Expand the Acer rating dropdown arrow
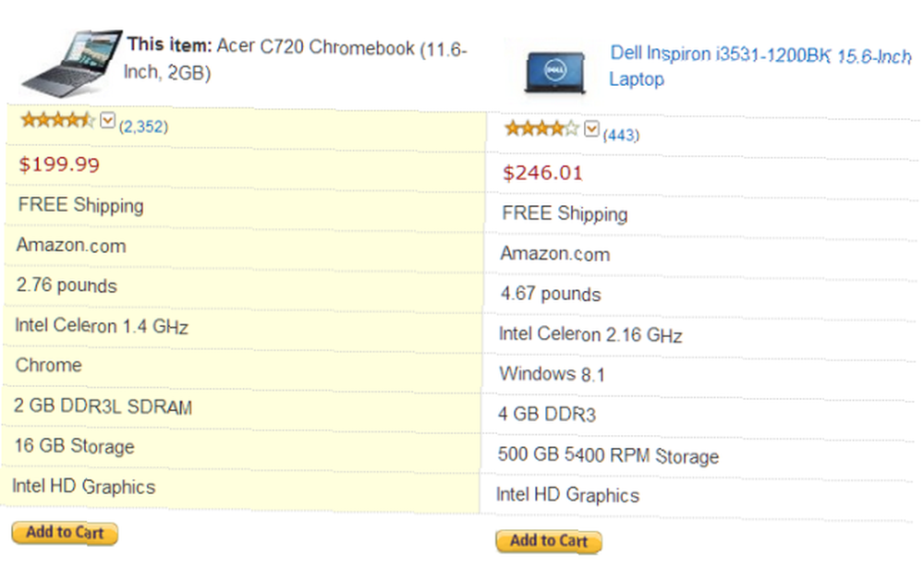The height and width of the screenshot is (568, 924). point(107,120)
